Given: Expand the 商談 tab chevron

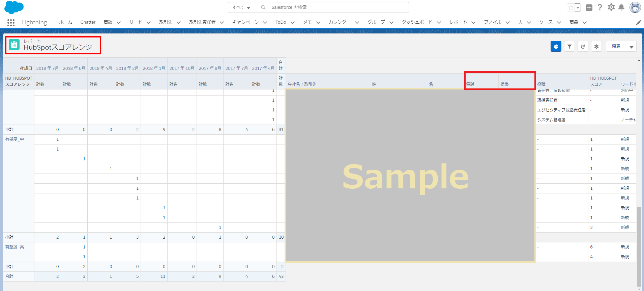Looking at the screenshot, I should tap(119, 23).
